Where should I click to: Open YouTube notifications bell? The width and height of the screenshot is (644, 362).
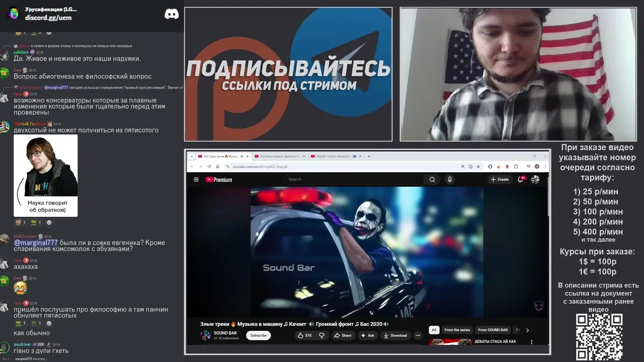[521, 179]
